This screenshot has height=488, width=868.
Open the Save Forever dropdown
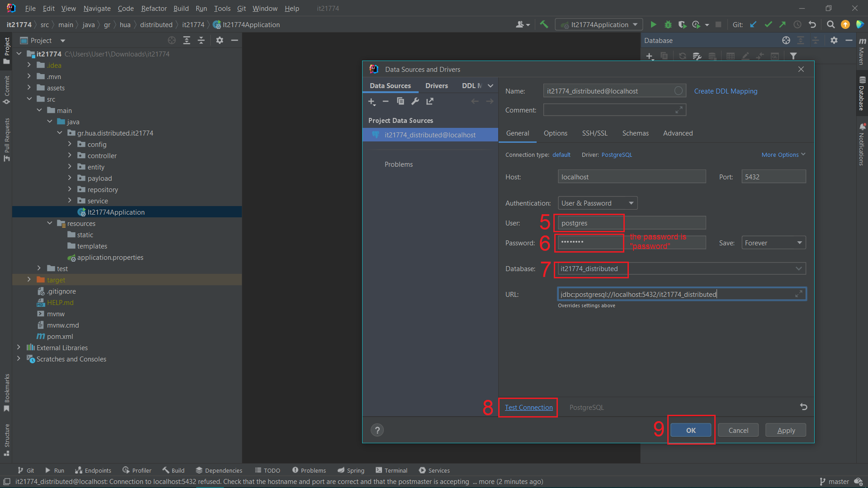(x=774, y=243)
